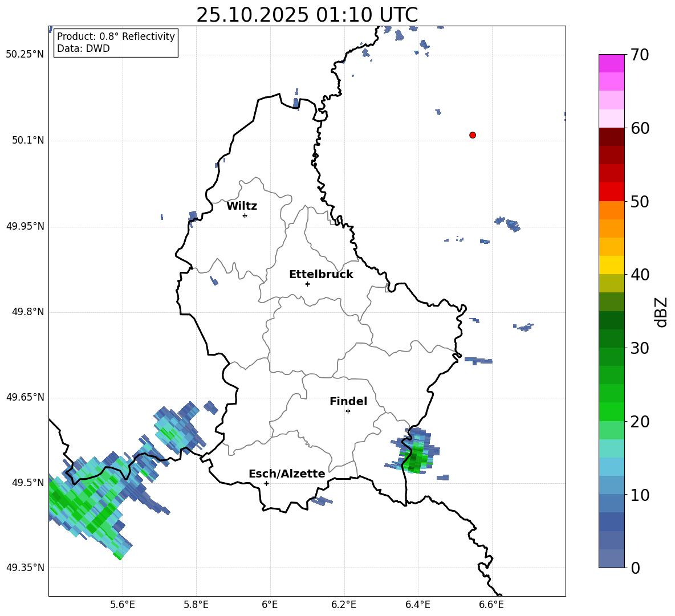Click the title 25.10.2025 01:10 UTC

(x=307, y=15)
